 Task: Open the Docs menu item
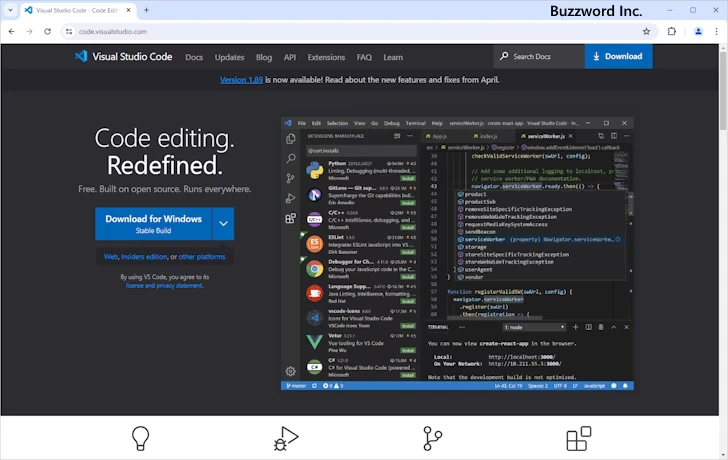(x=194, y=57)
